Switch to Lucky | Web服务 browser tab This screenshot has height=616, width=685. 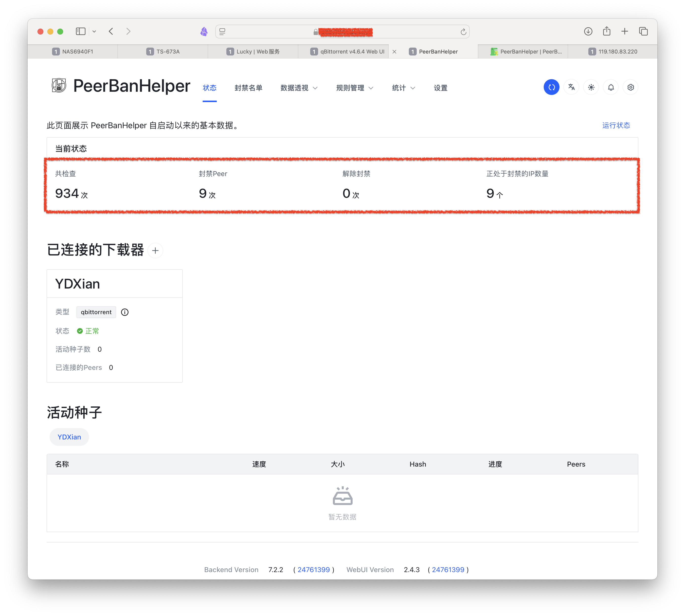pos(253,52)
